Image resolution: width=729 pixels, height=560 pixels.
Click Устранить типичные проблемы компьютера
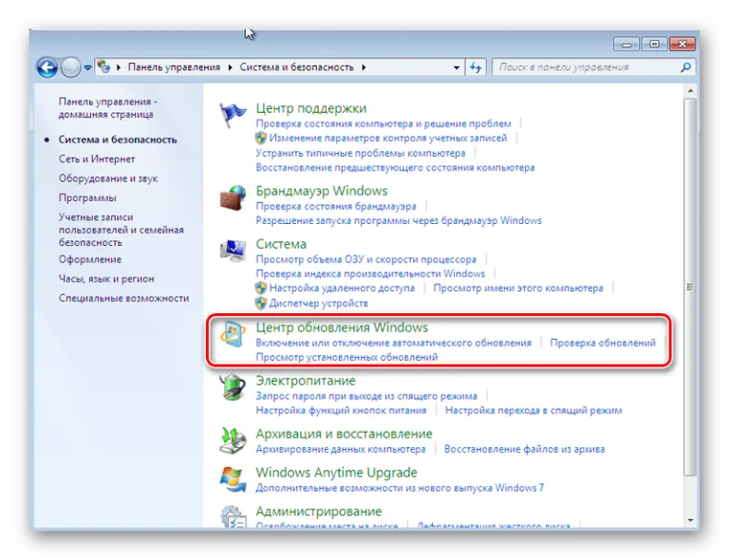pyautogui.click(x=361, y=153)
